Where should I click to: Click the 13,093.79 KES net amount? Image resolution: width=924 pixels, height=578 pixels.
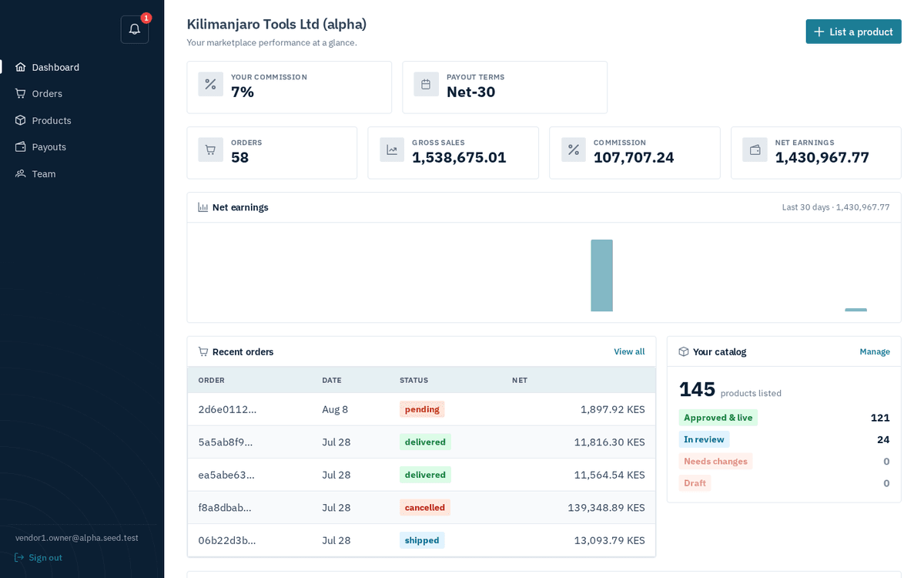click(x=610, y=540)
